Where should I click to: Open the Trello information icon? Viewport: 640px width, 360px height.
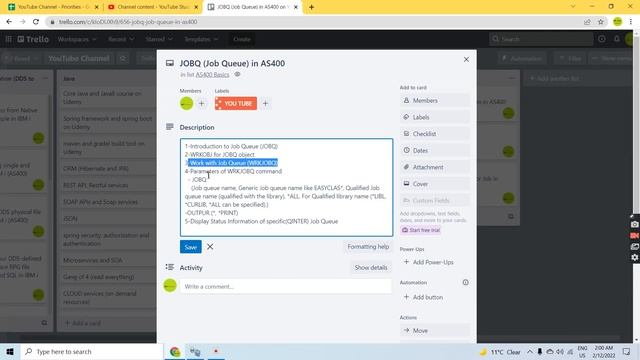[x=602, y=39]
